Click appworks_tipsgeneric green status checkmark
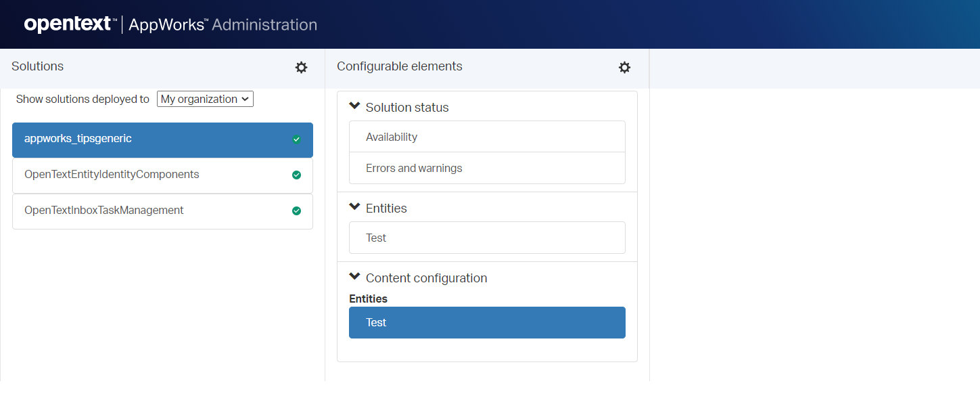 tap(296, 139)
